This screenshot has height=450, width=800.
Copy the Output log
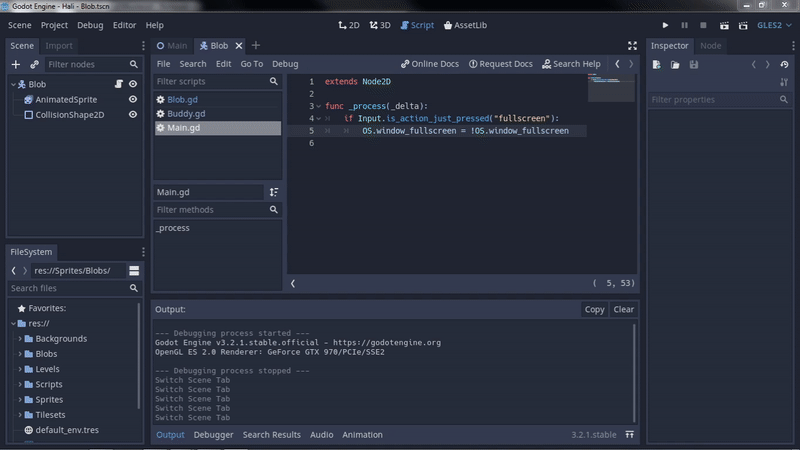(594, 309)
